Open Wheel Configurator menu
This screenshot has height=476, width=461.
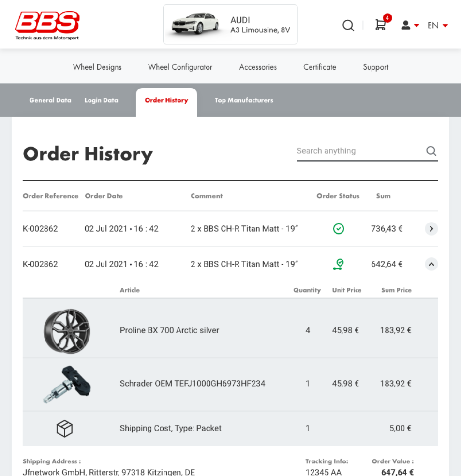pos(180,67)
